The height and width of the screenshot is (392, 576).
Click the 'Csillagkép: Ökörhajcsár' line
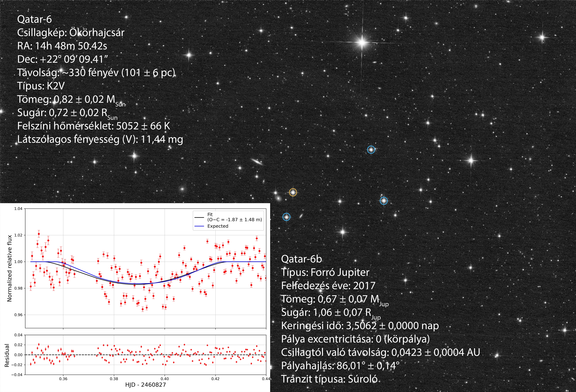(x=71, y=33)
